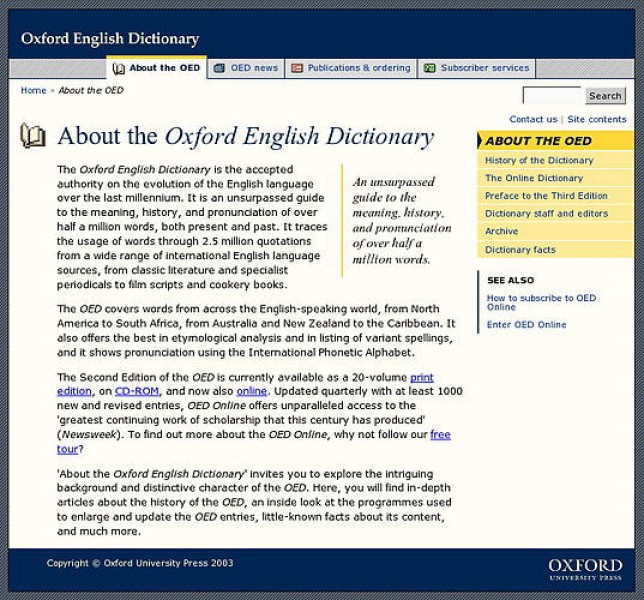Click inside the search text field
Image resolution: width=644 pixels, height=600 pixels.
551,96
